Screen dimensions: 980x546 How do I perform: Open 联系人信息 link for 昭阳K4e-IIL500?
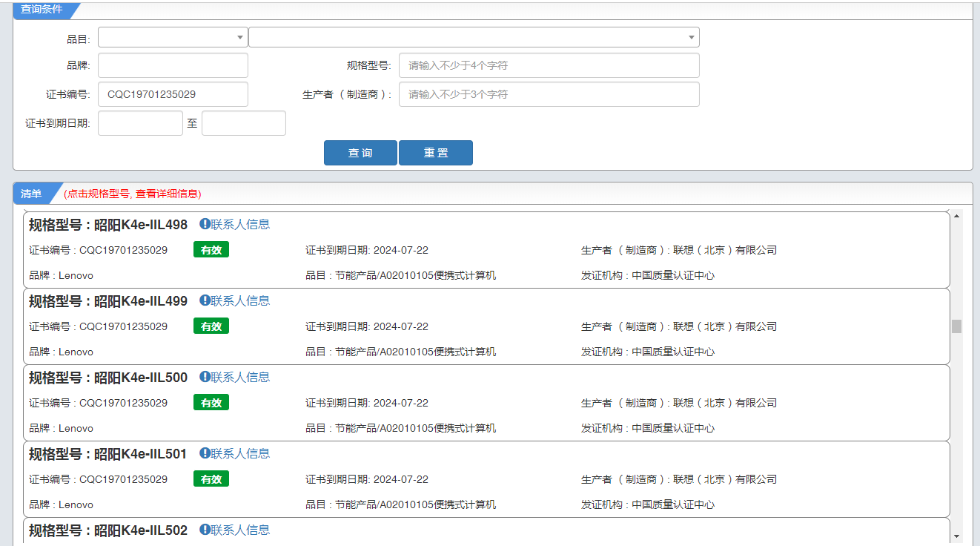[240, 377]
